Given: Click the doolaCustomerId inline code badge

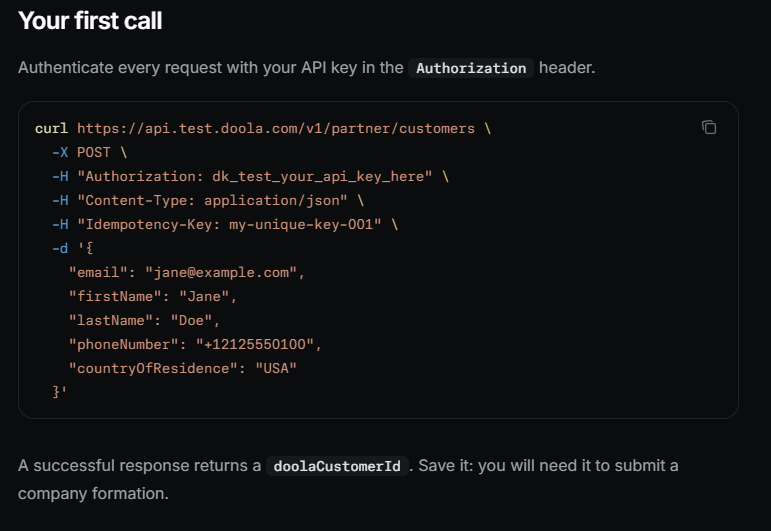Looking at the screenshot, I should tap(337, 466).
